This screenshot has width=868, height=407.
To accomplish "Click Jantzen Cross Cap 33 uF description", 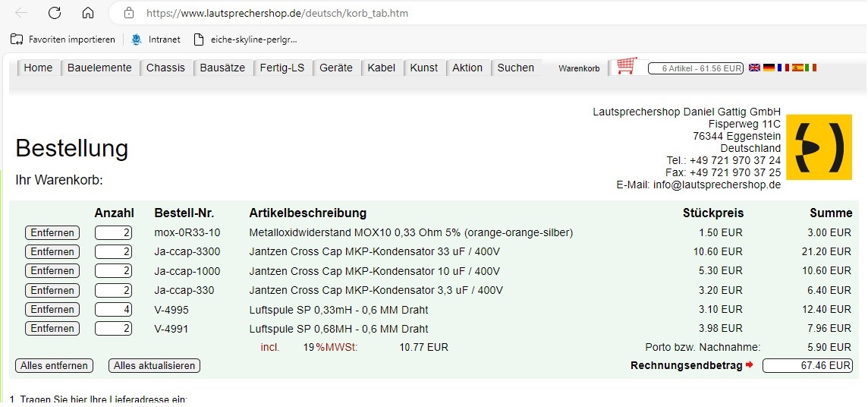I will (x=374, y=252).
